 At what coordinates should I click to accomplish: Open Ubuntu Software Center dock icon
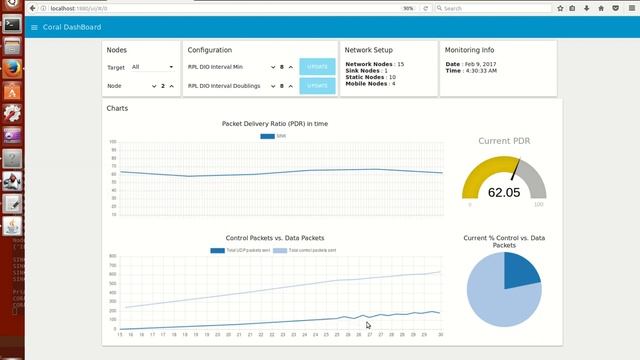click(x=12, y=91)
